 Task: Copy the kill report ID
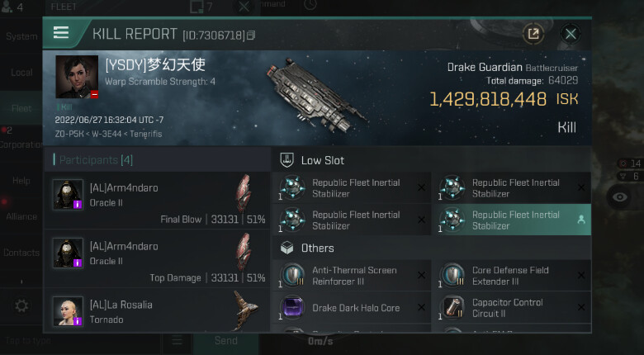251,35
